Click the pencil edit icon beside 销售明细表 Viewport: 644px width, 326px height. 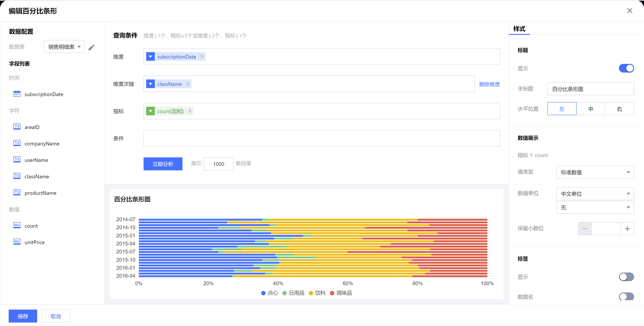click(x=92, y=47)
